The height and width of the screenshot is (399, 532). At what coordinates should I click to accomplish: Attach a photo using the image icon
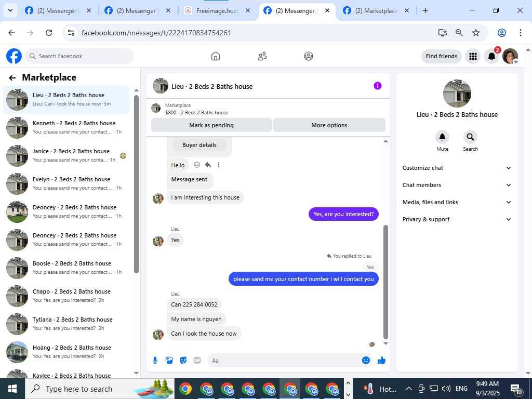169,361
